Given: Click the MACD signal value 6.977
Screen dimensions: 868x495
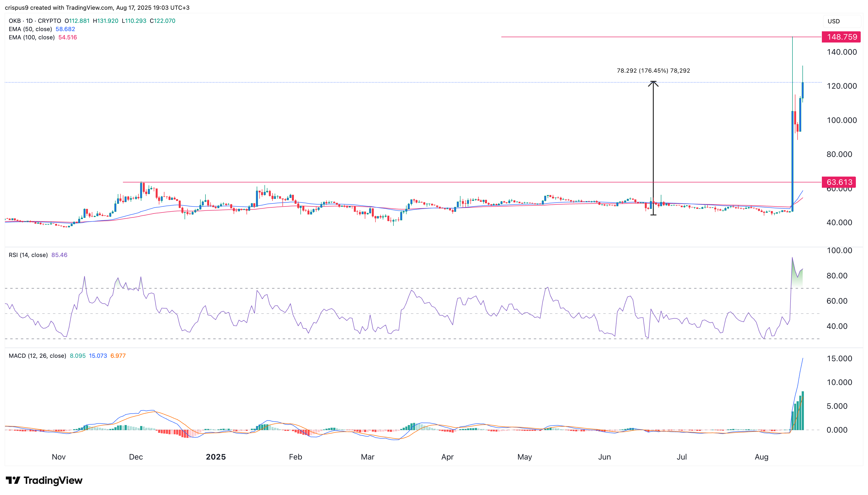Looking at the screenshot, I should click(118, 356).
